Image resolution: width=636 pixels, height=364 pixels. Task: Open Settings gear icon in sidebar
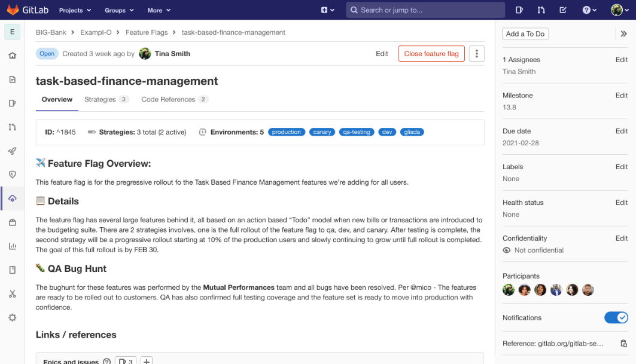click(12, 317)
